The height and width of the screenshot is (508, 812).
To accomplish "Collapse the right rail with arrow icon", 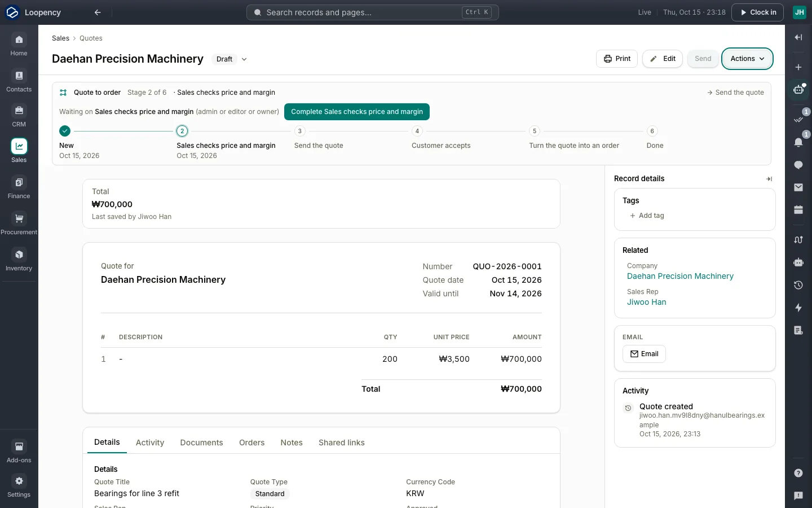I will tap(798, 37).
